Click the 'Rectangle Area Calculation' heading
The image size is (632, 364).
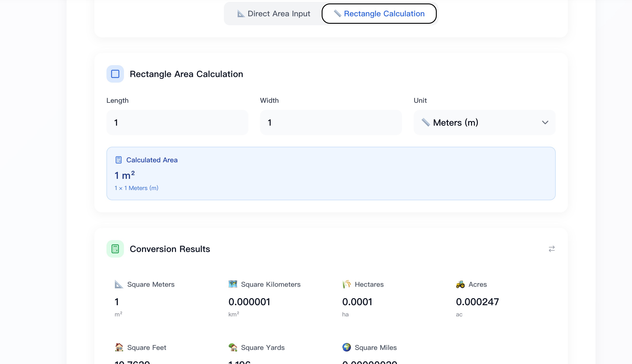186,74
